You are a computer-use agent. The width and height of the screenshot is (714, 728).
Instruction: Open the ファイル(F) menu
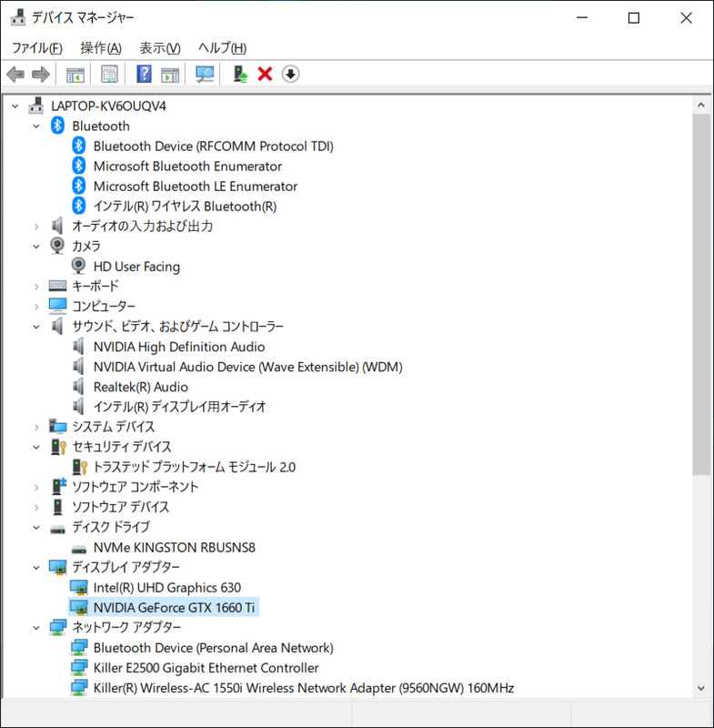[37, 48]
